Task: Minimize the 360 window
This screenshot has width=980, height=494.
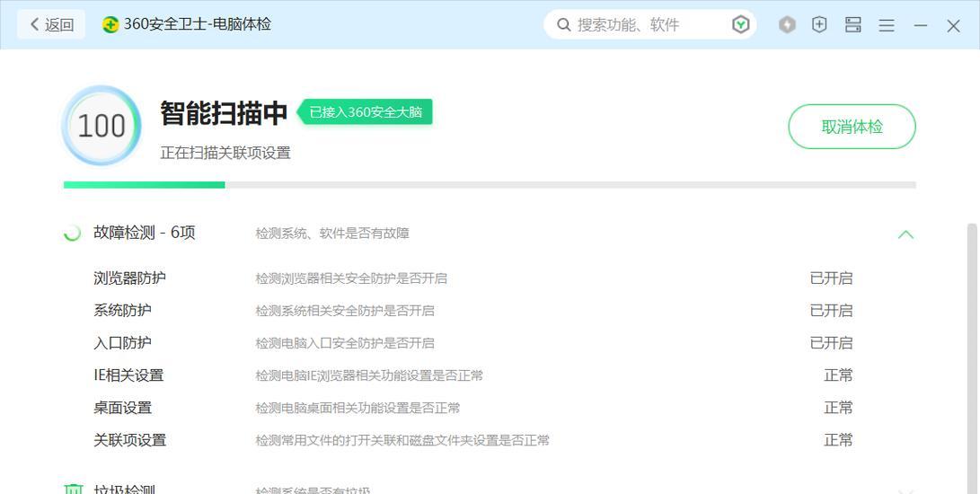Action: (920, 26)
